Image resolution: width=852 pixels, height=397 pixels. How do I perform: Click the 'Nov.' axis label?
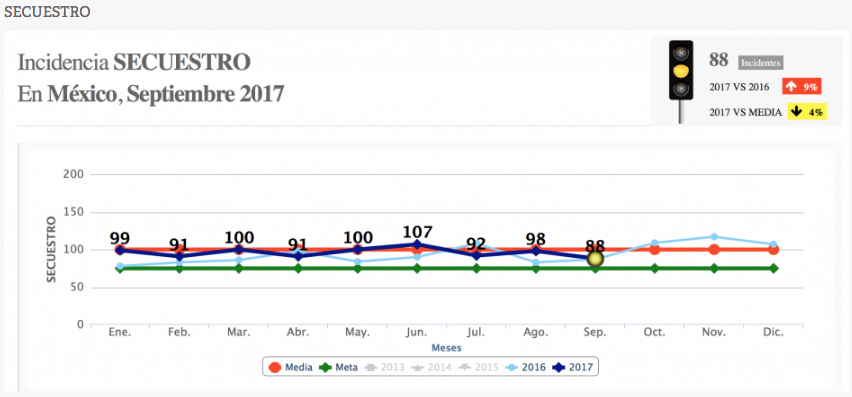[x=714, y=332]
